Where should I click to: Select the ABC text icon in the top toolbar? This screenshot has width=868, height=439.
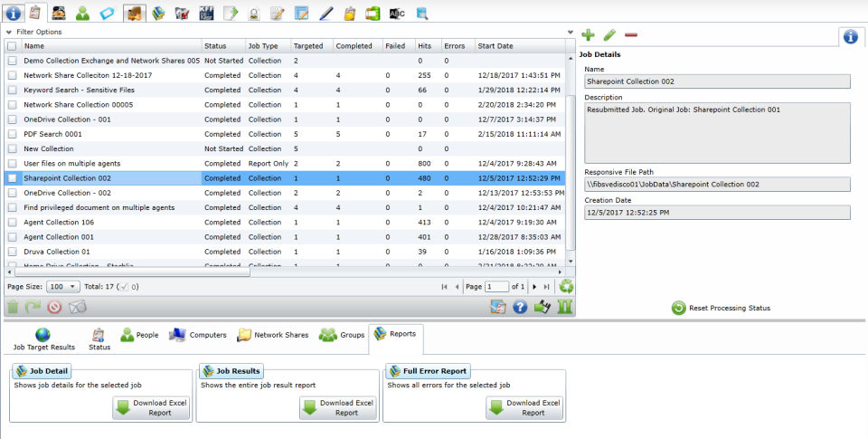tap(398, 14)
